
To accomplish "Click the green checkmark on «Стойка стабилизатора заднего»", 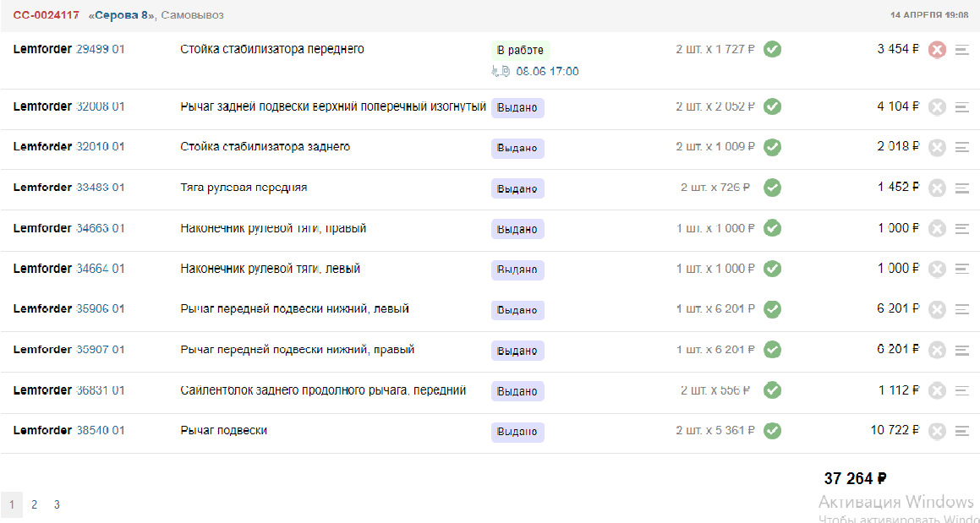I will pos(772,147).
